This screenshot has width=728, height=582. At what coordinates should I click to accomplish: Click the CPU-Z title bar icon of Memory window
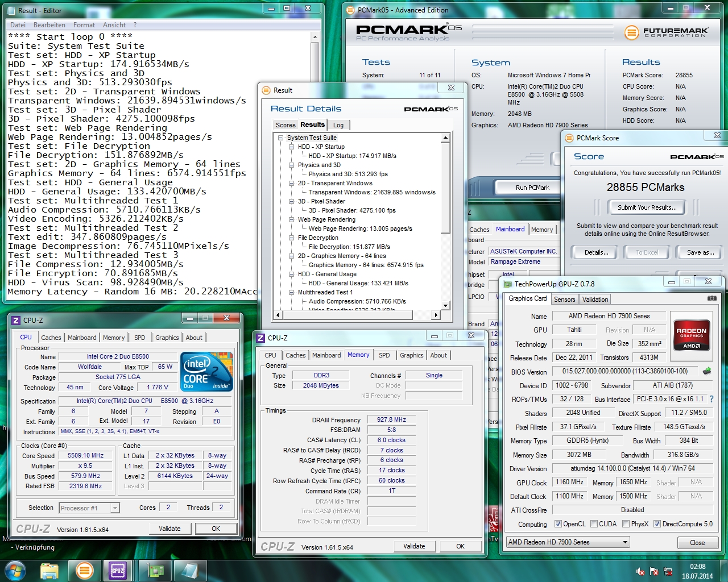260,338
